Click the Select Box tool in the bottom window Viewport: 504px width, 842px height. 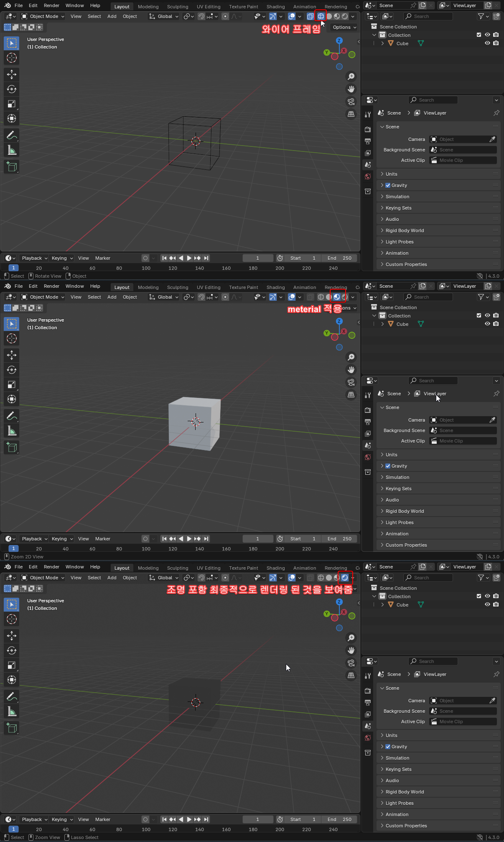coord(12,604)
